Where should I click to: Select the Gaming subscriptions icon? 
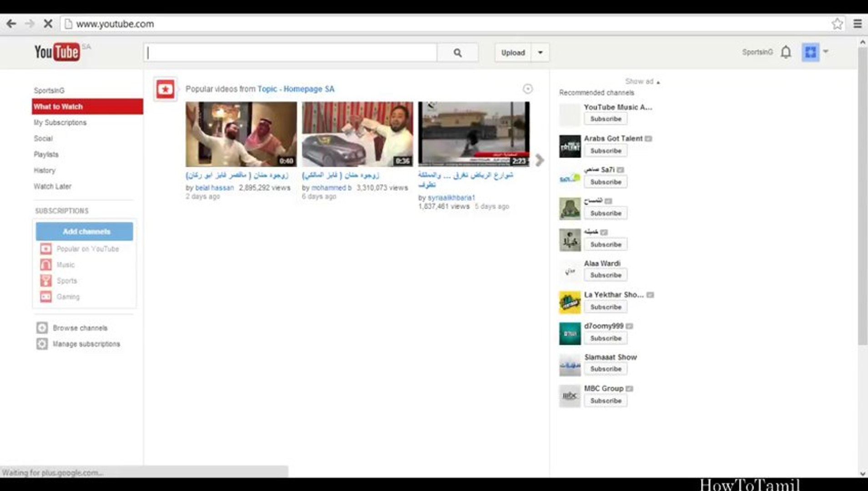coord(45,296)
